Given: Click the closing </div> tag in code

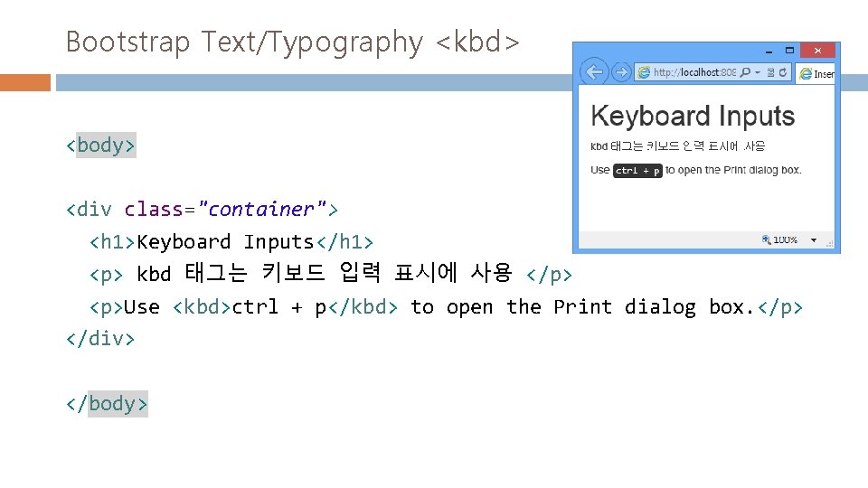Looking at the screenshot, I should click(x=100, y=339).
